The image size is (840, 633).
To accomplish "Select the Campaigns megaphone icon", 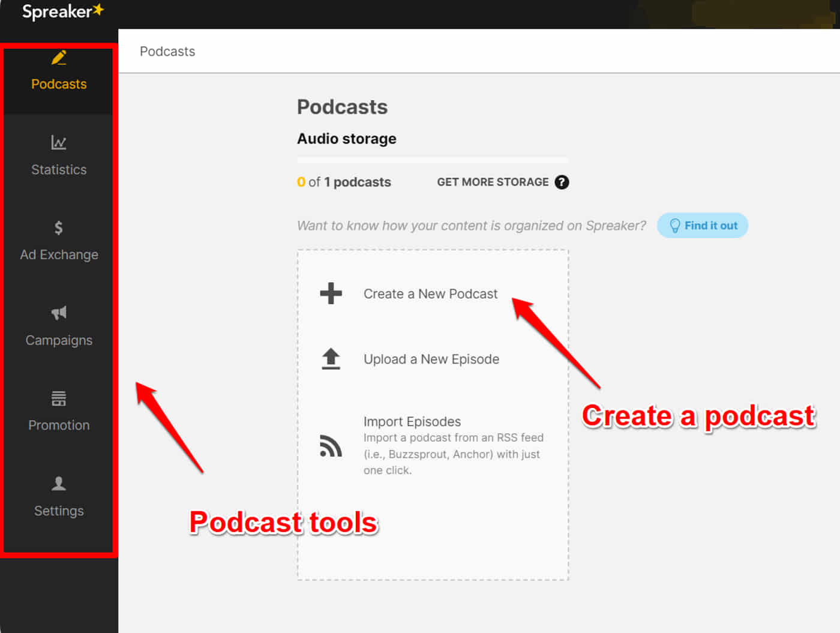I will [59, 313].
